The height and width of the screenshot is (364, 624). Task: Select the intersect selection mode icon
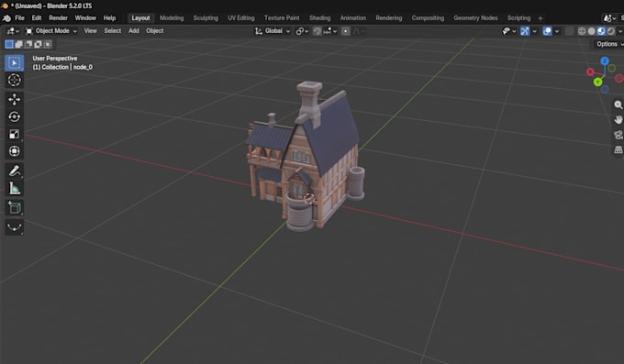point(48,44)
